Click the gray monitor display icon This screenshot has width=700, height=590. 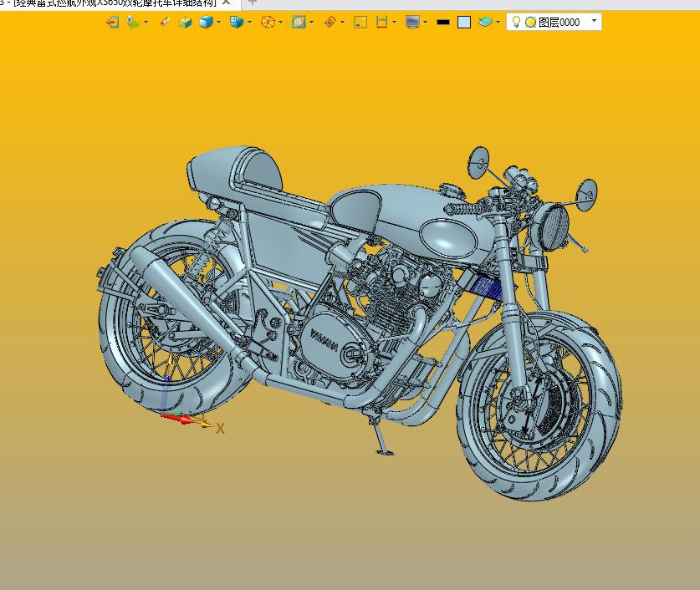[411, 23]
